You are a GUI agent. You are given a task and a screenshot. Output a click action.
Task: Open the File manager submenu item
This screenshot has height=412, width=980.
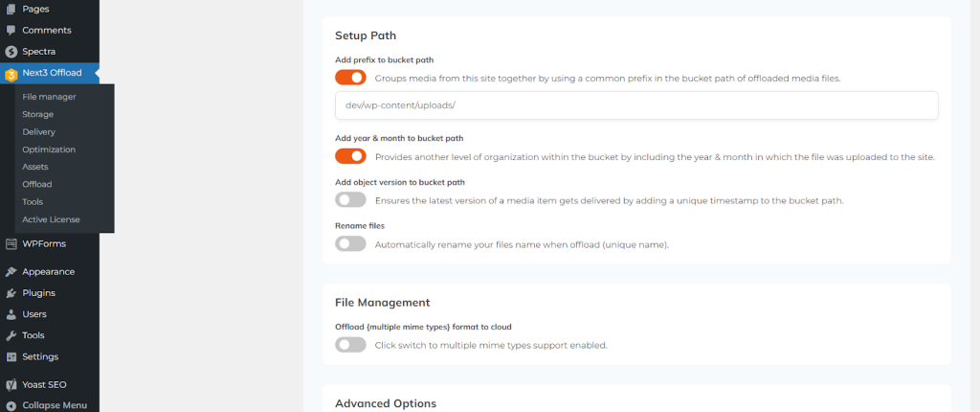[x=49, y=97]
